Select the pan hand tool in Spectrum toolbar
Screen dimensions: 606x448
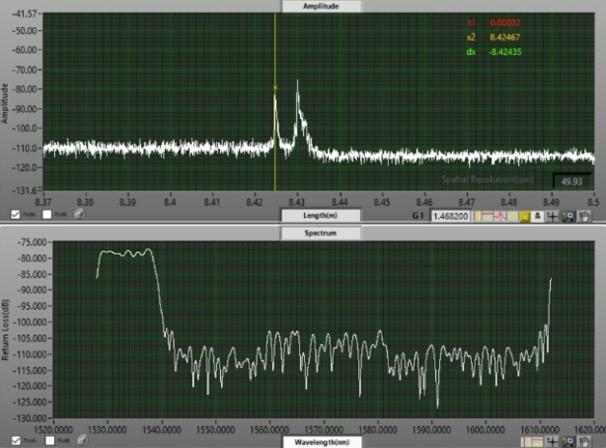coord(584,440)
